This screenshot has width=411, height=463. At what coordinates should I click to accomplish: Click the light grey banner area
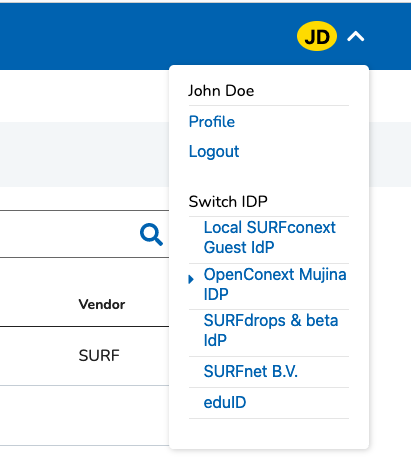[x=84, y=154]
